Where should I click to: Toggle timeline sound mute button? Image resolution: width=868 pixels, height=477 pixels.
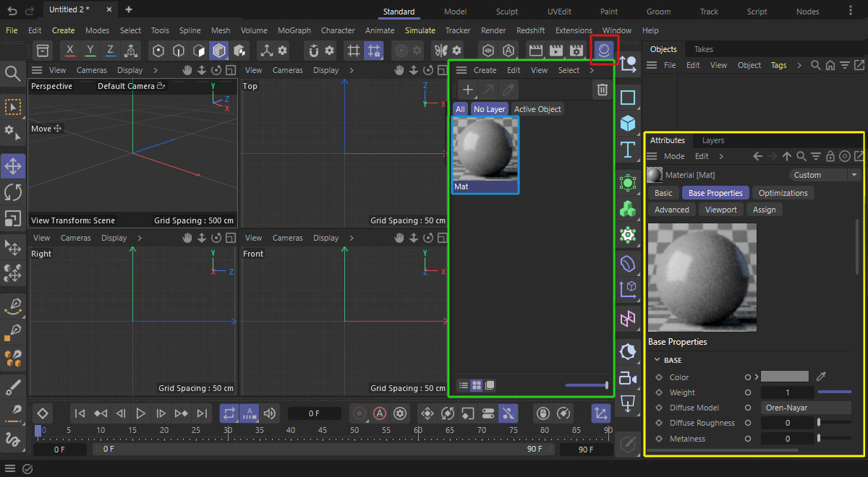270,413
